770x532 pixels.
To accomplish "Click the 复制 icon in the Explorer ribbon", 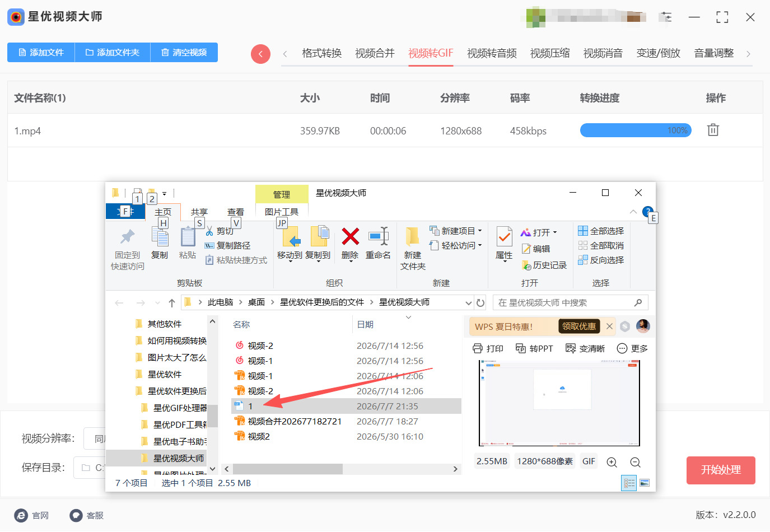I will coord(160,237).
